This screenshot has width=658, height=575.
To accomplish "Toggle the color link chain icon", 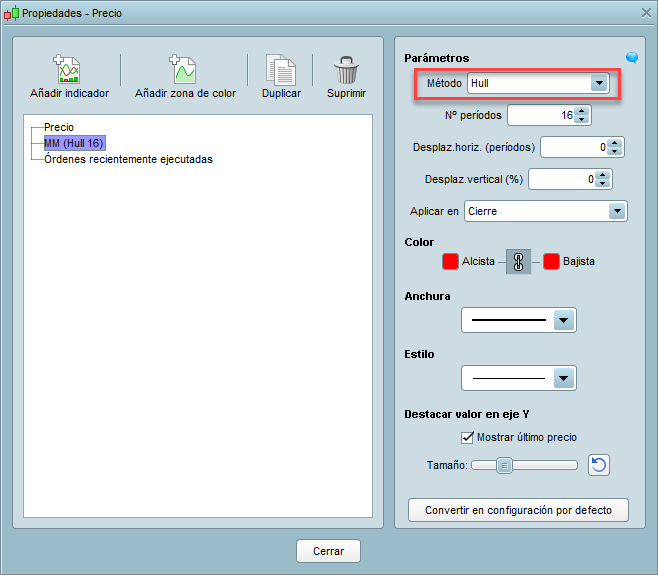I will coord(518,261).
